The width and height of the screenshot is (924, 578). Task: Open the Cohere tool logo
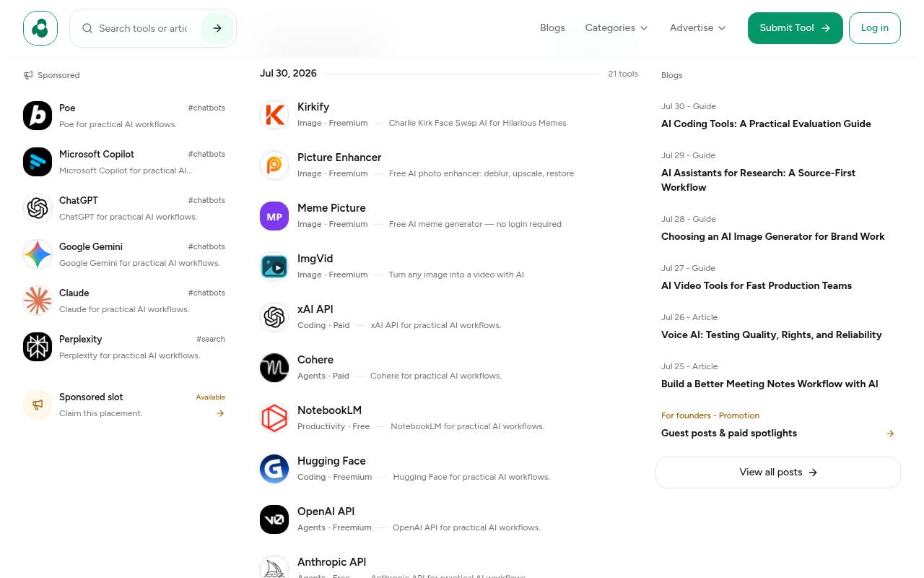(x=274, y=368)
